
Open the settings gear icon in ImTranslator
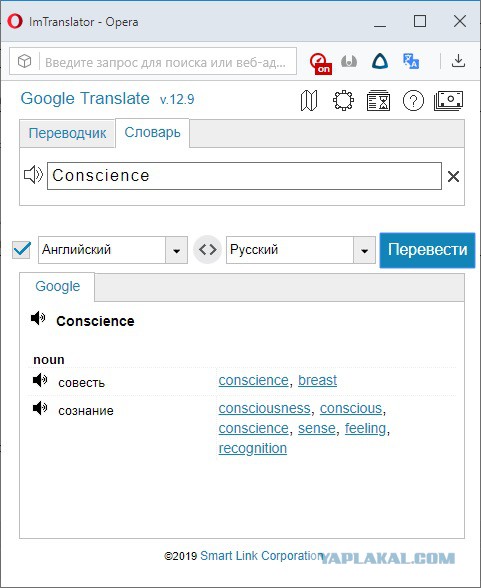[x=343, y=100]
